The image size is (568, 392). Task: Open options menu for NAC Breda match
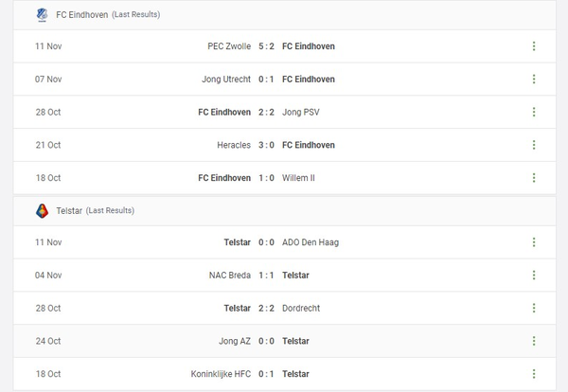[534, 276]
